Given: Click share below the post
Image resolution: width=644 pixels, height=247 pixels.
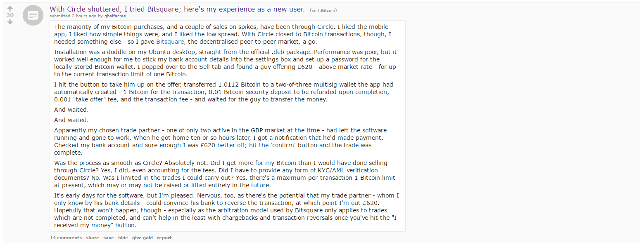Looking at the screenshot, I should (x=93, y=238).
